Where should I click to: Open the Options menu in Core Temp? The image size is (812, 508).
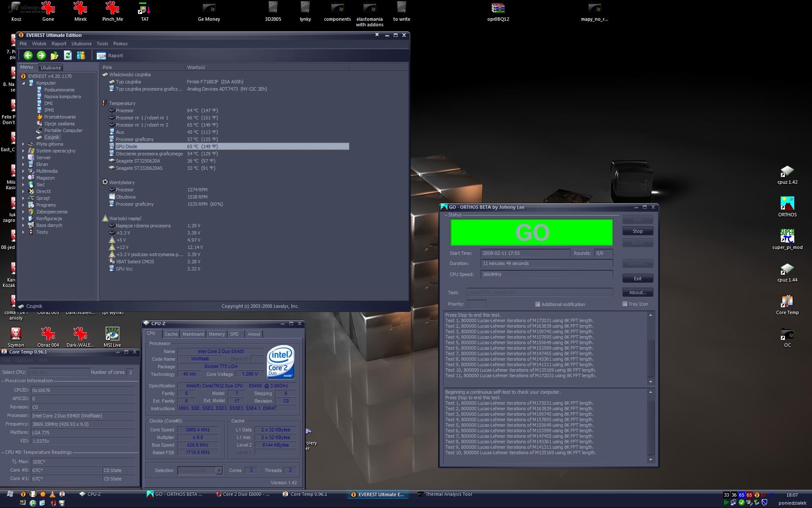24,360
